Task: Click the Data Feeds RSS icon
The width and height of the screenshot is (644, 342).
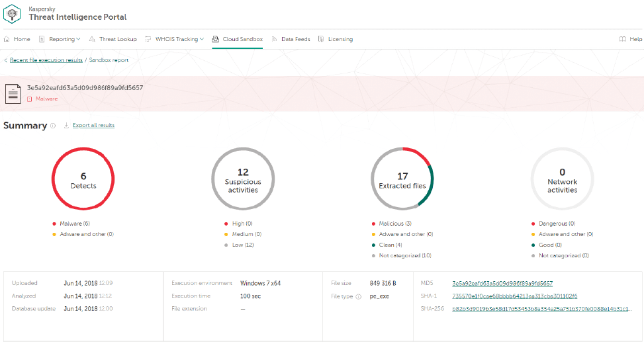Action: pos(275,39)
